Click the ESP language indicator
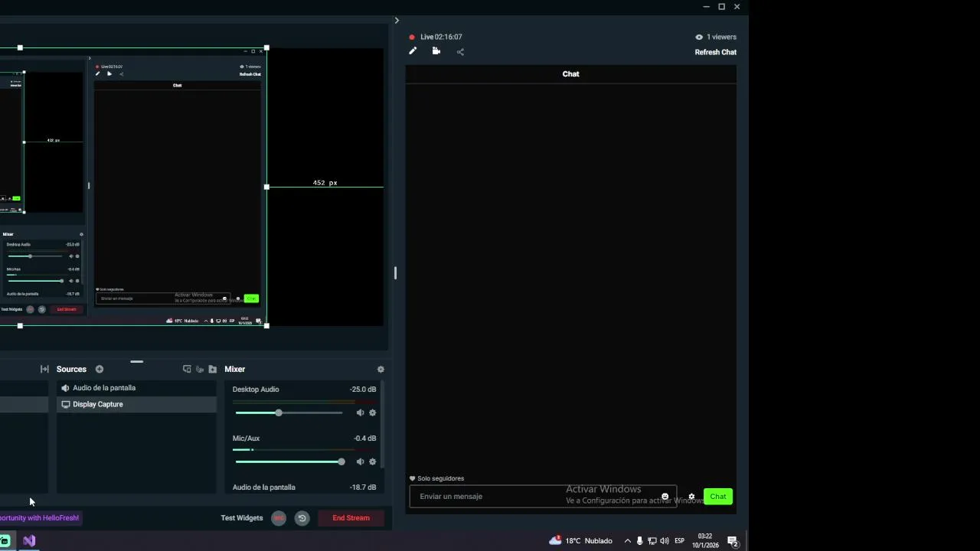Viewport: 980px width, 551px height. [x=679, y=541]
